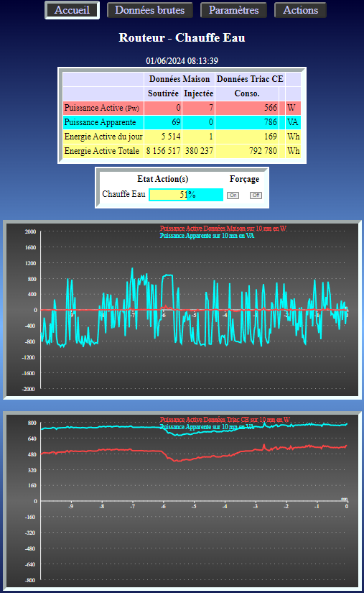The width and height of the screenshot is (364, 593).
Task: Switch to Données brutes tab
Action: (x=150, y=10)
